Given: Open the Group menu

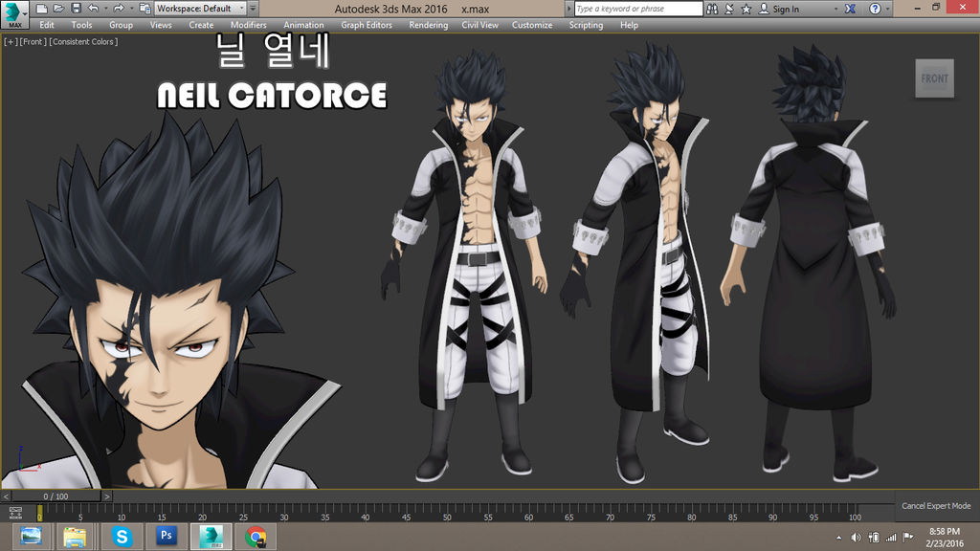Looking at the screenshot, I should pos(121,25).
